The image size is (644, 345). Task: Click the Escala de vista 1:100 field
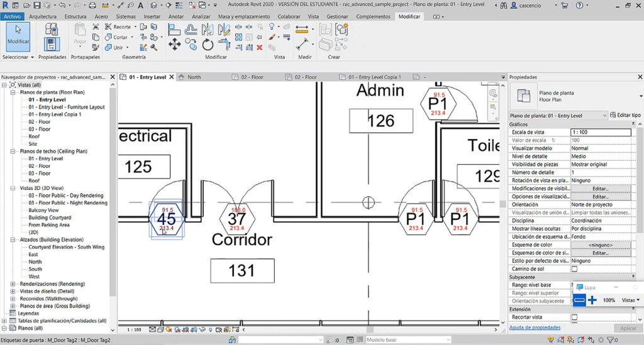[x=601, y=132]
